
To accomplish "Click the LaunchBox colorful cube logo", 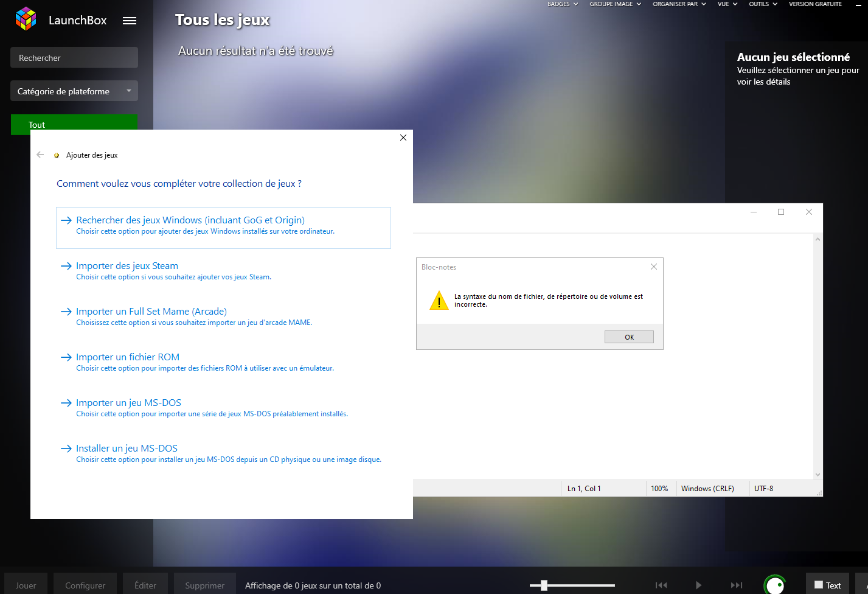I will [x=26, y=19].
